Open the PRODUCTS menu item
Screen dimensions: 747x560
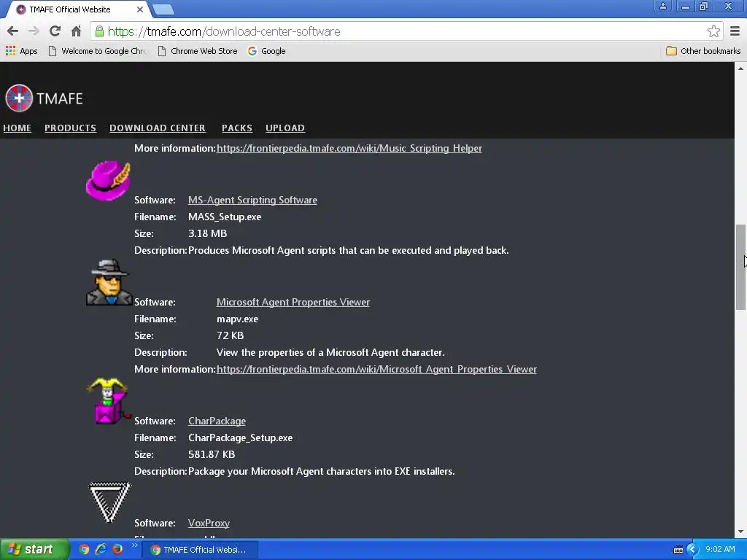point(71,128)
